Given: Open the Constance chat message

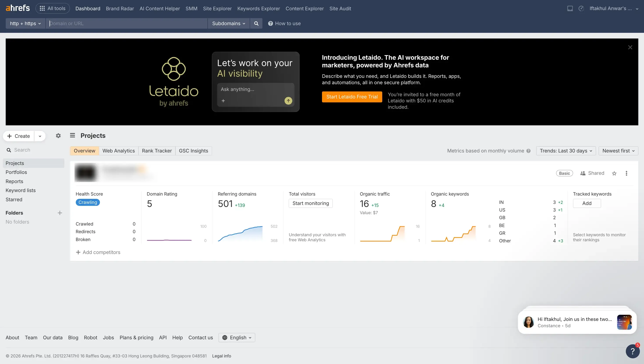Looking at the screenshot, I should click(577, 322).
